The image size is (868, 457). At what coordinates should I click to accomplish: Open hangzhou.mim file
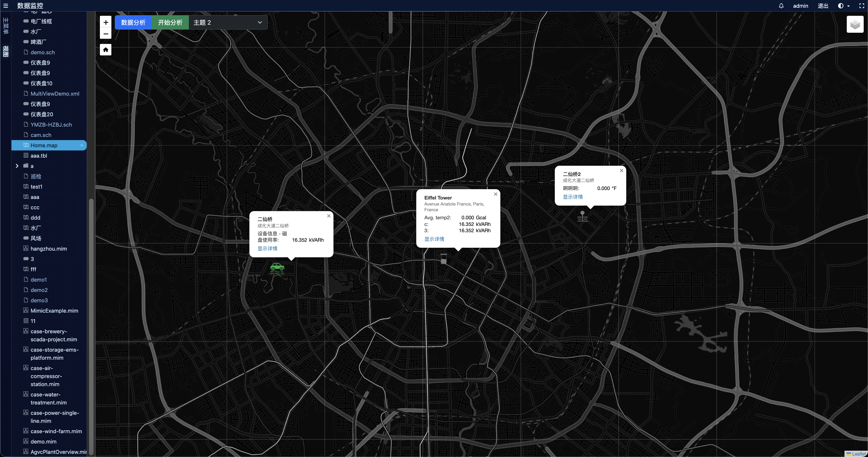(x=49, y=249)
